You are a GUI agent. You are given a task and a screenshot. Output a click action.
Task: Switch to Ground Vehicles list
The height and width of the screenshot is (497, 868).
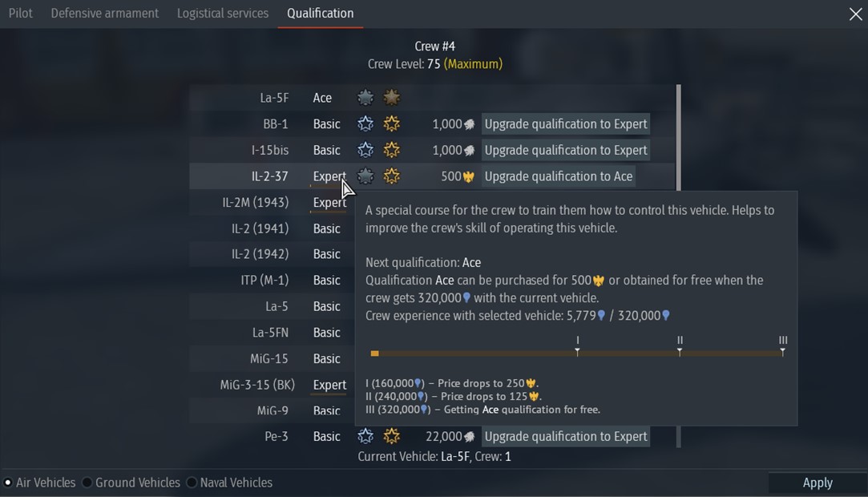coord(87,483)
